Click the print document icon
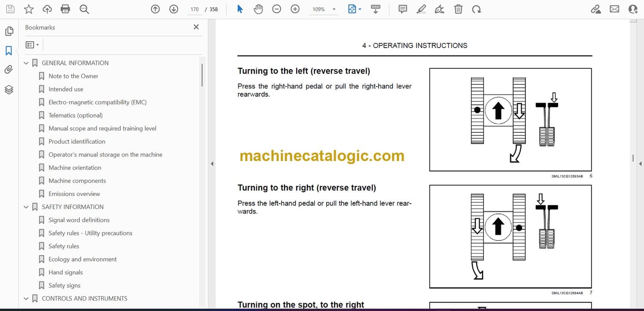Image resolution: width=644 pixels, height=311 pixels. [65, 9]
